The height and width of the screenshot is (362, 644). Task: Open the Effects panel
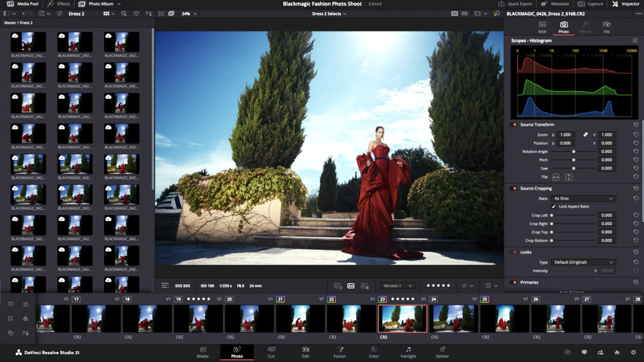click(59, 4)
